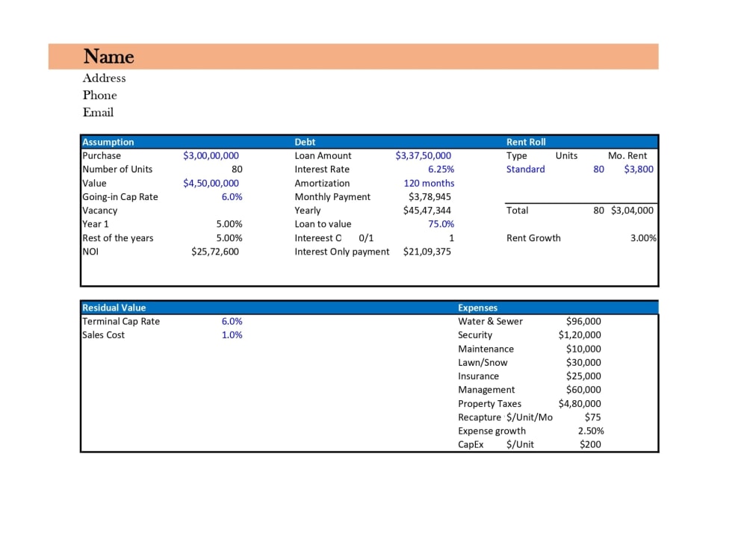Click the CapEx $200 value
This screenshot has width=747, height=560.
click(x=590, y=445)
